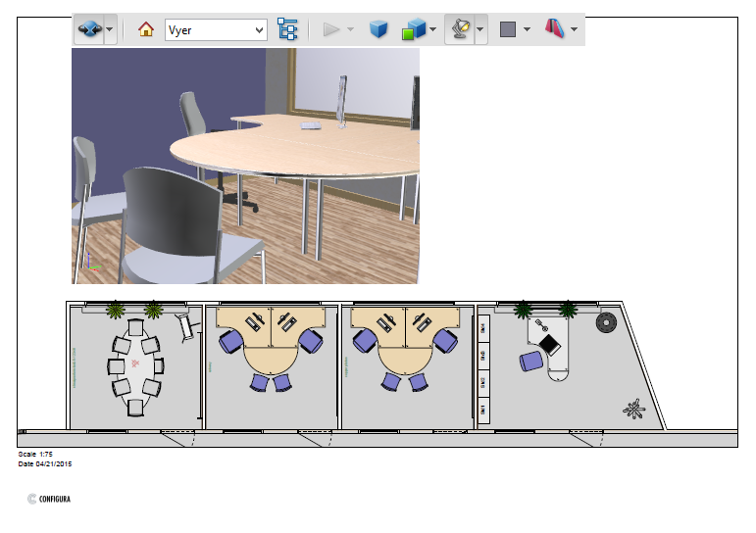Open the orbit navigation mode dropdown arrow

[x=110, y=29]
